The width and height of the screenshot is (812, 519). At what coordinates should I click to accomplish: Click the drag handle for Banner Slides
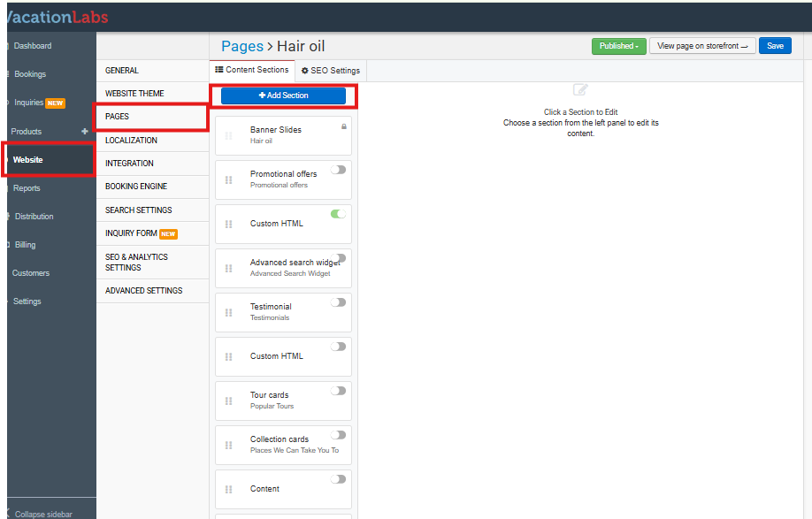228,135
